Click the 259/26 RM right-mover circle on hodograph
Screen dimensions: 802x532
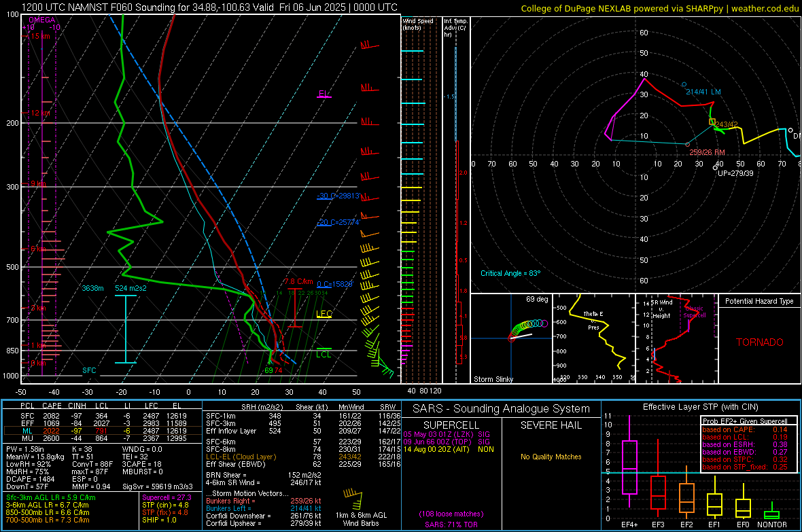687,145
